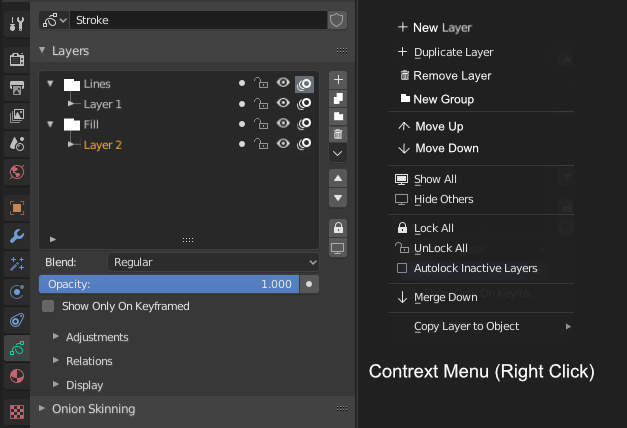Screen dimensions: 627x428
Task: Click the new group folder side button
Action: click(x=338, y=116)
